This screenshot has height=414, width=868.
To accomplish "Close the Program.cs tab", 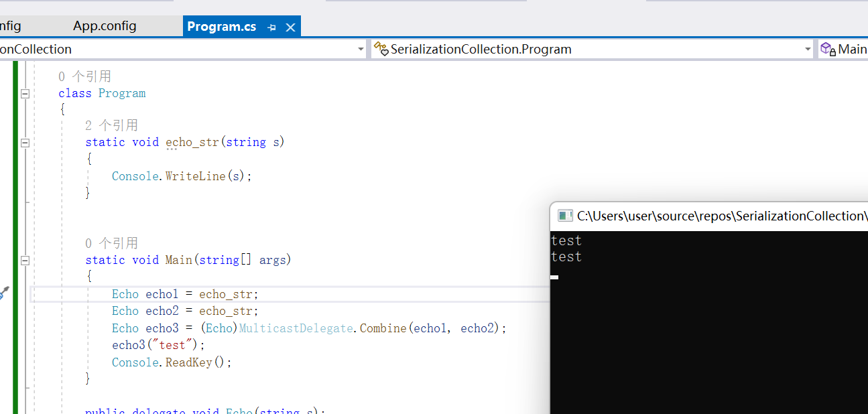I will 290,27.
